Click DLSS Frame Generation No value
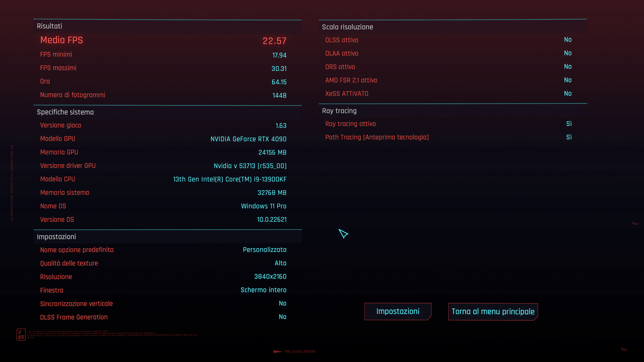Screen dimensions: 644x362 point(283,317)
